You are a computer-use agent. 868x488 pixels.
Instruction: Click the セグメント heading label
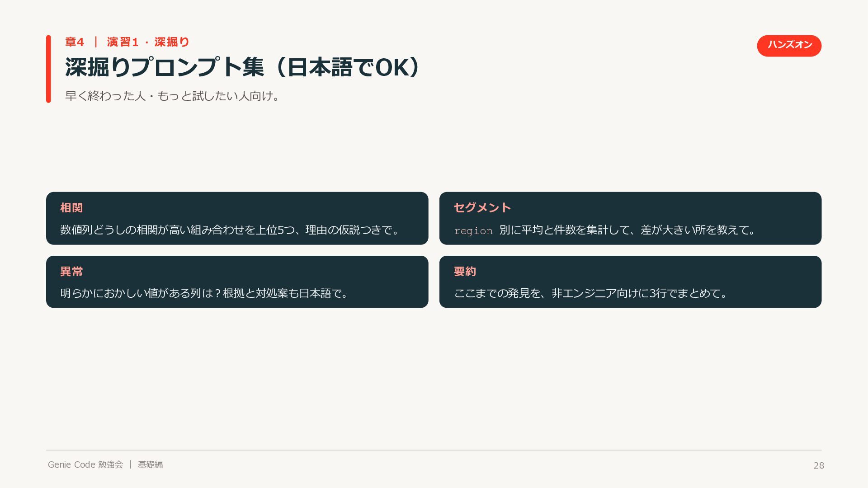click(x=482, y=207)
